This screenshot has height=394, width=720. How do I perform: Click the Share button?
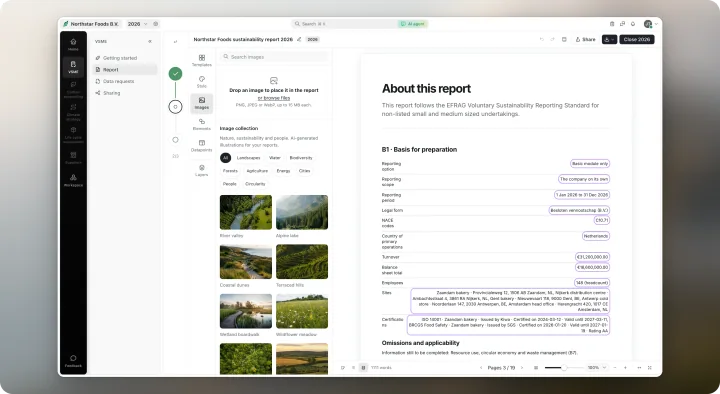point(585,39)
